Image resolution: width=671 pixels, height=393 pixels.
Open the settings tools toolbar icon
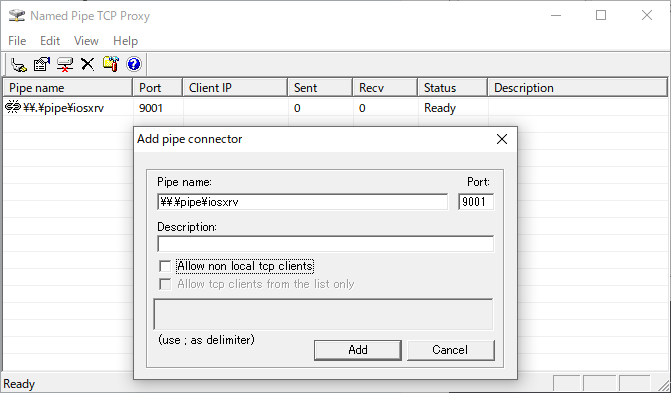point(110,64)
